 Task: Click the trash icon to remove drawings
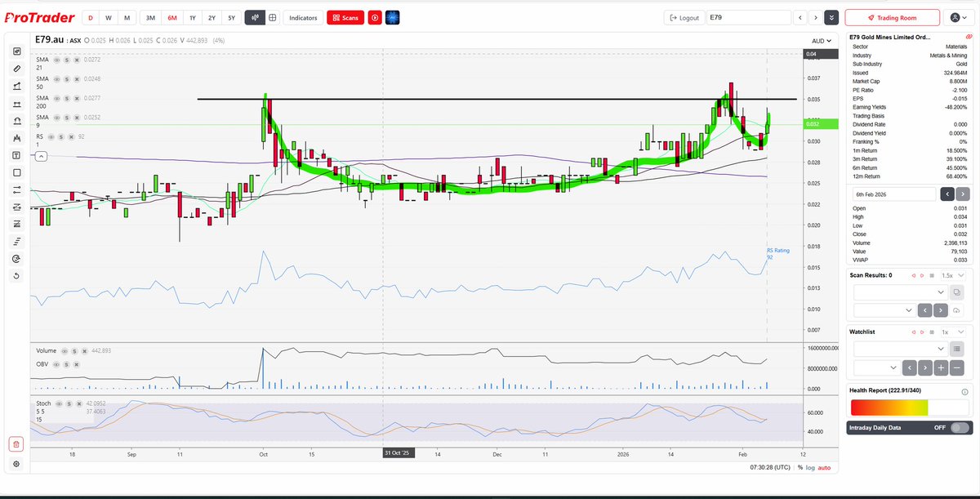pyautogui.click(x=16, y=443)
